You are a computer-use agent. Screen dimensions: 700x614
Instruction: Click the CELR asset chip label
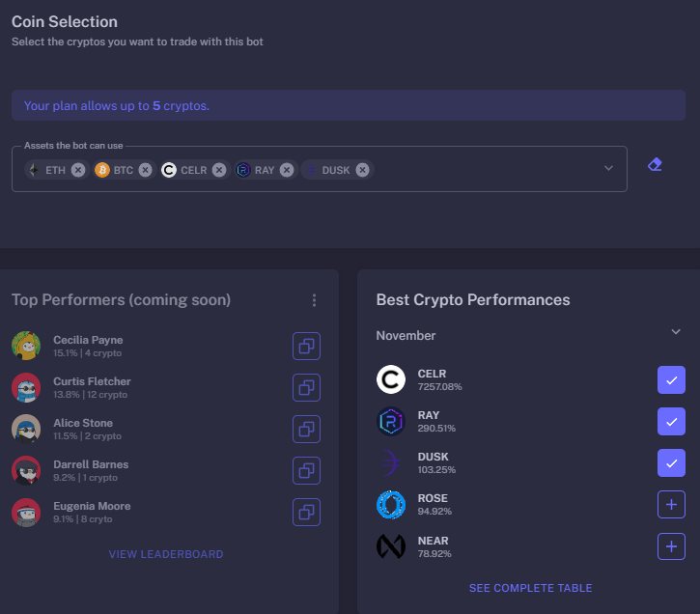tap(194, 170)
